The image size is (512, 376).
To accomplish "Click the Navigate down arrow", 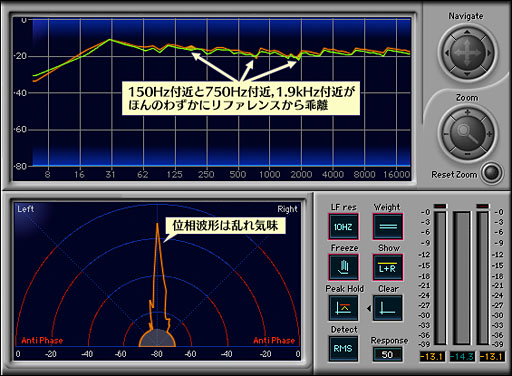I will (x=467, y=74).
